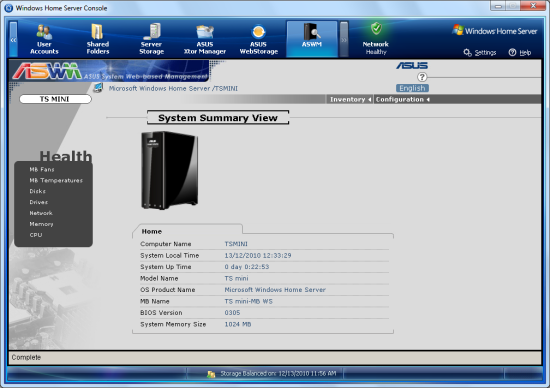Click the System Up Time value
The width and height of the screenshot is (550, 388).
coord(247,267)
